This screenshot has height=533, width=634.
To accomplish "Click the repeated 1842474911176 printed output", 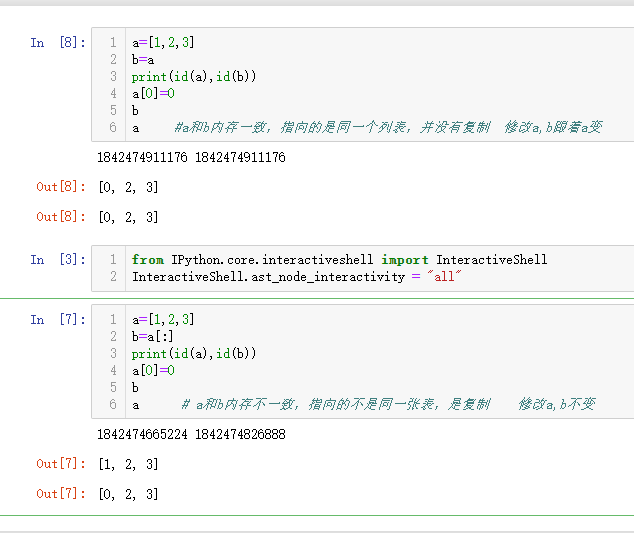I will [191, 158].
